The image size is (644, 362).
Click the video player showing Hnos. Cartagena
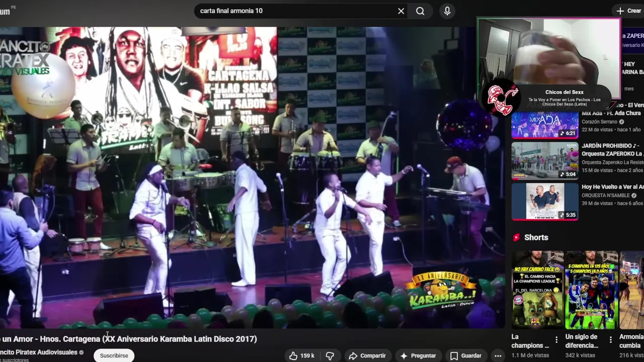tap(252, 177)
